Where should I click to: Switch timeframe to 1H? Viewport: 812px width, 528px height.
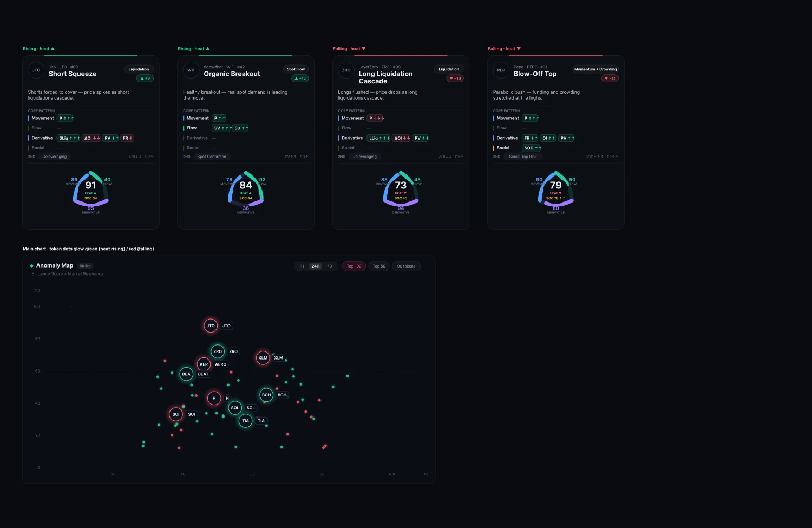tap(302, 266)
